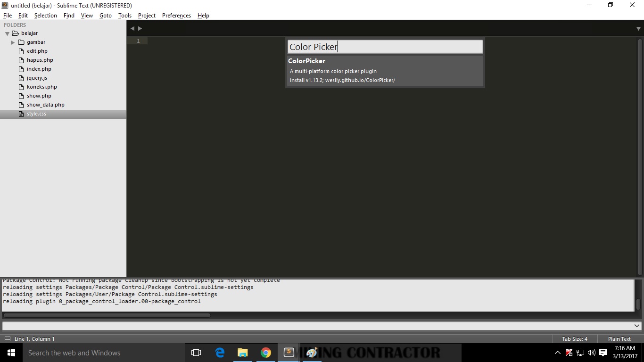Viewport: 644px width, 362px height.
Task: Click the back navigation arrow above the editor
Action: coord(132,28)
